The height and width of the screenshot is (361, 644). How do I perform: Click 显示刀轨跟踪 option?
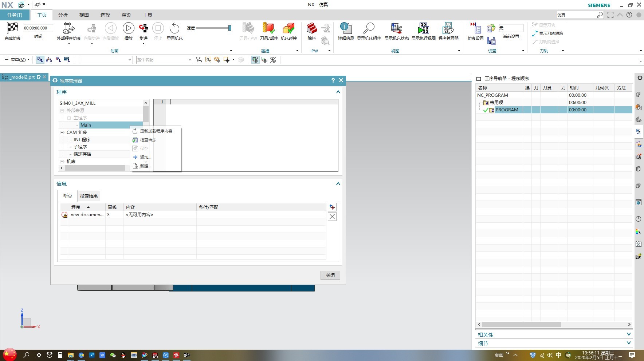pyautogui.click(x=547, y=33)
